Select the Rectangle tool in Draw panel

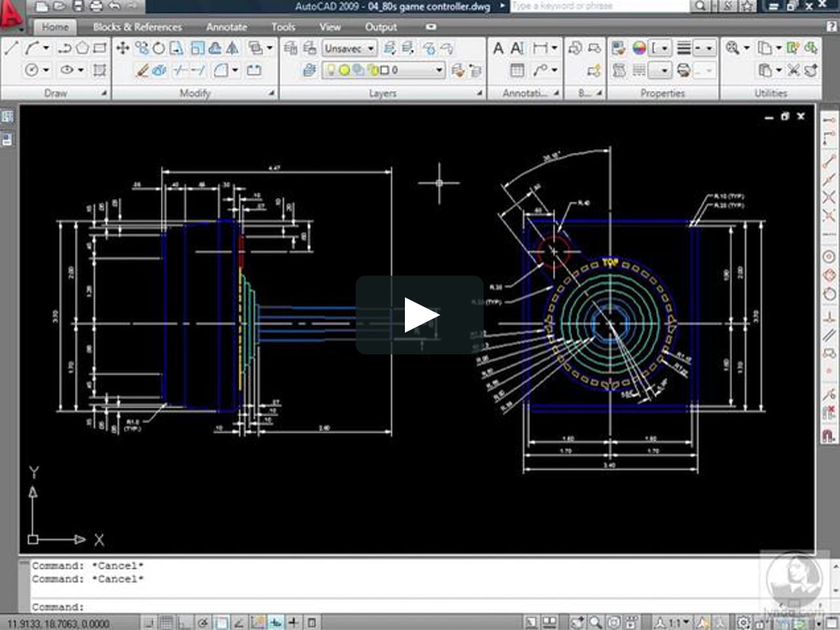click(100, 48)
